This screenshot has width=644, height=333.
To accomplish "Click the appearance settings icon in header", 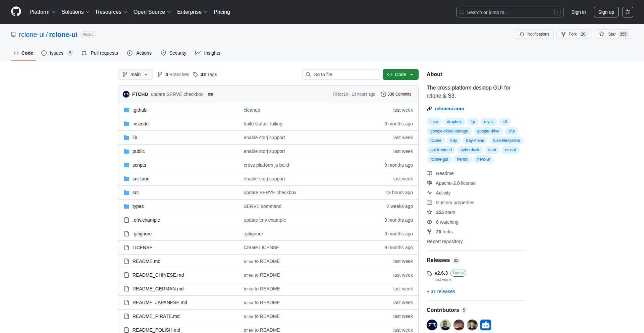I will pos(628,12).
